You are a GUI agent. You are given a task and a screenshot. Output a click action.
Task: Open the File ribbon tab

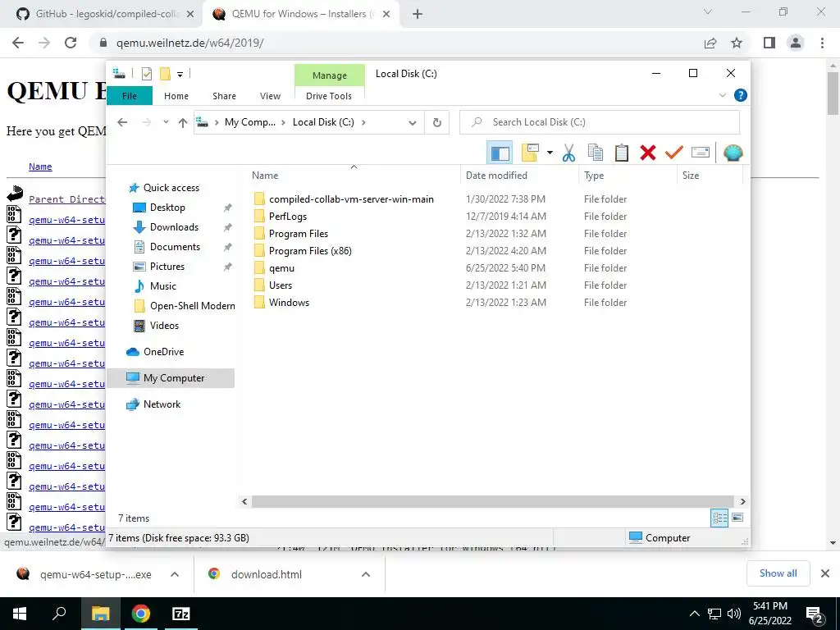click(x=130, y=96)
